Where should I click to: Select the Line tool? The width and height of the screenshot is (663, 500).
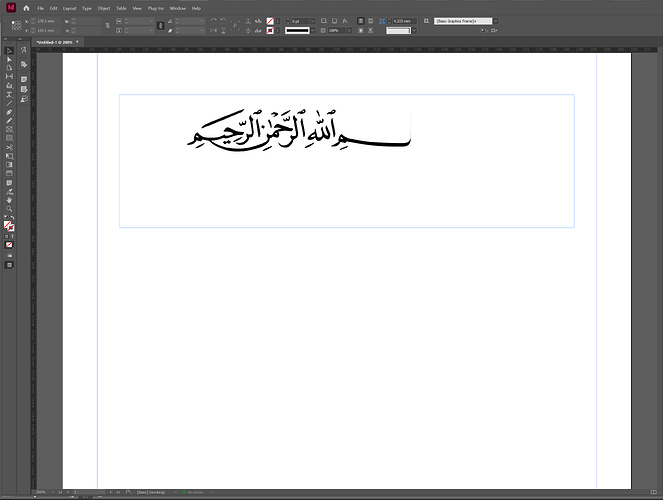(x=9, y=103)
